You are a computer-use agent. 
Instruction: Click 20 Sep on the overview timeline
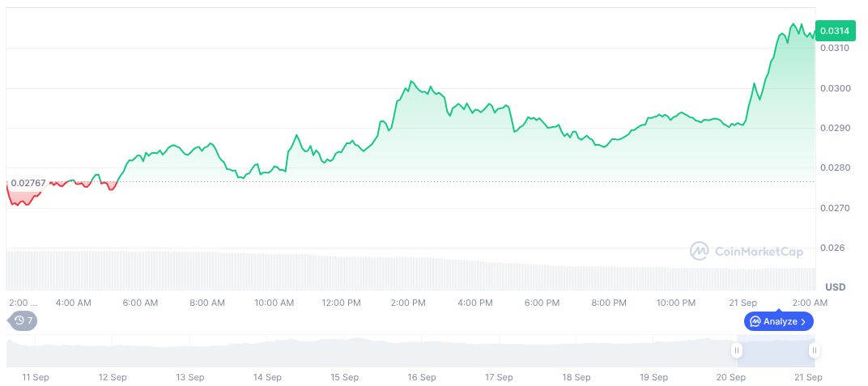[731, 377]
